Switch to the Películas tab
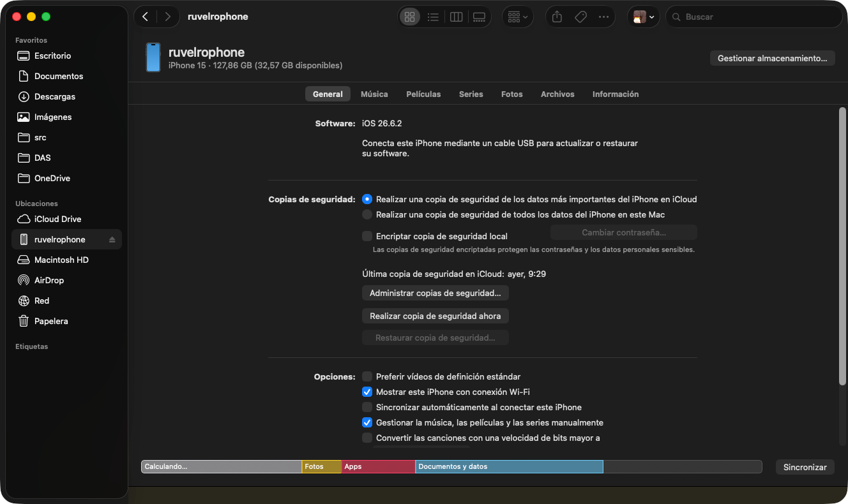Image resolution: width=848 pixels, height=504 pixels. coord(423,94)
